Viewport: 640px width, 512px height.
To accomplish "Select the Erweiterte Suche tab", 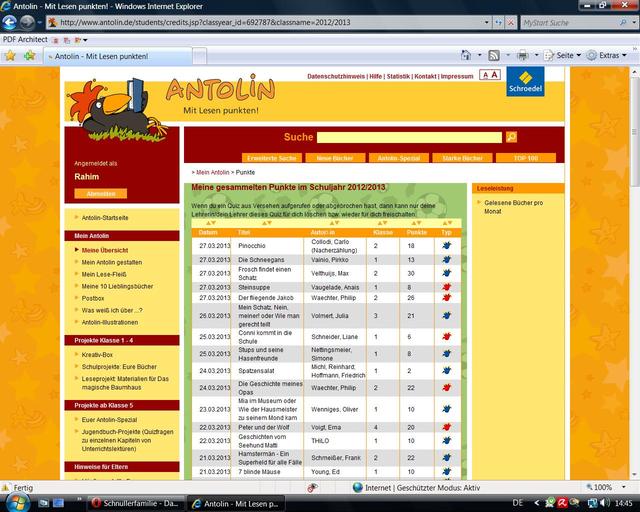I will tap(272, 158).
